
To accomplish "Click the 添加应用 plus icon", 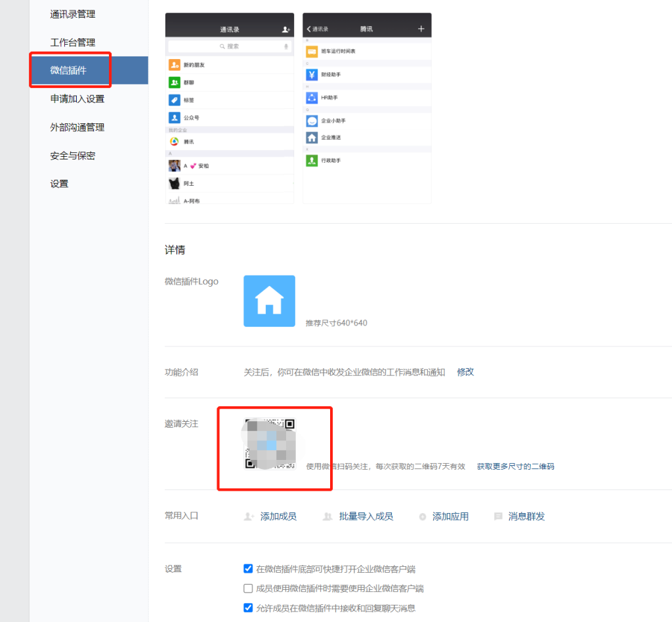I will click(423, 517).
